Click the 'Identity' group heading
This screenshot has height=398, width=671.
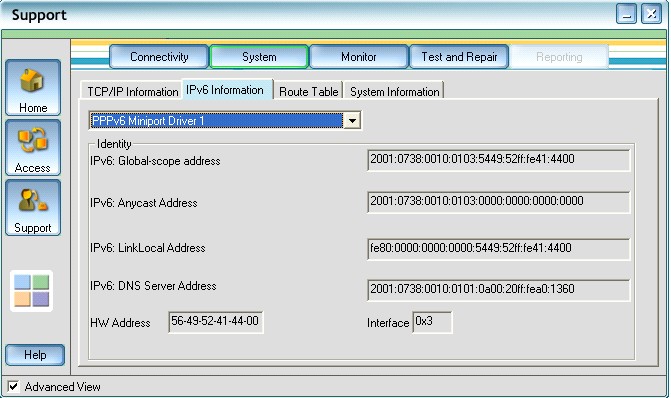coord(114,144)
